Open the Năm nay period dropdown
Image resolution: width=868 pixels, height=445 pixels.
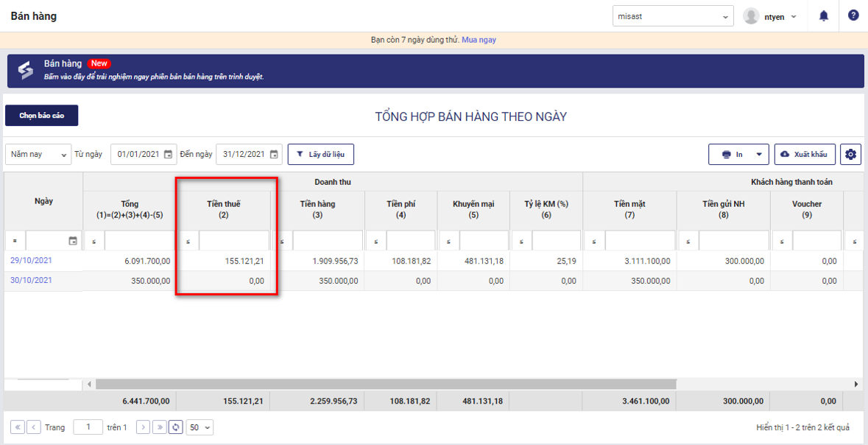pyautogui.click(x=38, y=155)
